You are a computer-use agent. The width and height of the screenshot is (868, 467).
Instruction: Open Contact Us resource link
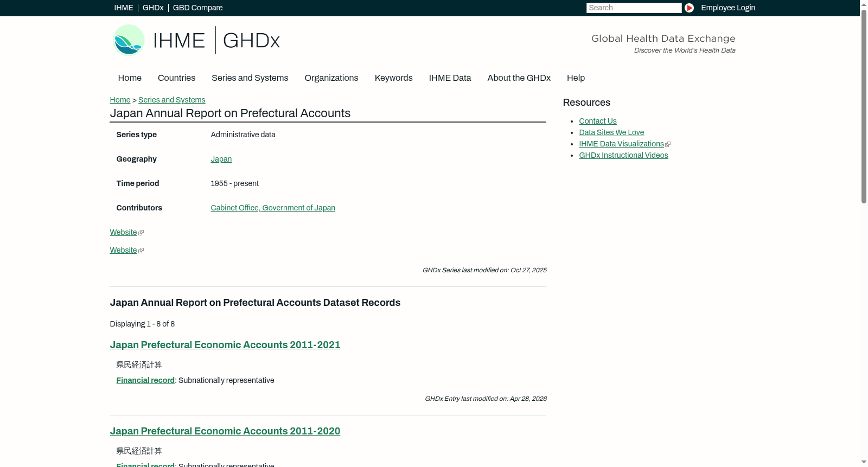[598, 121]
